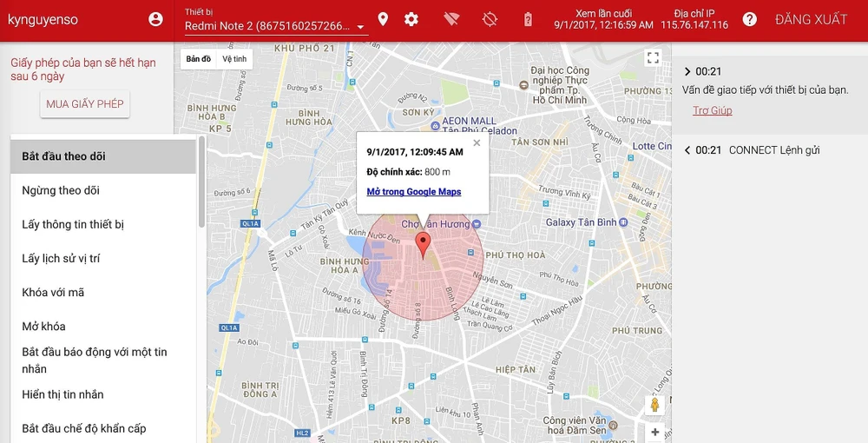This screenshot has height=443, width=868.
Task: Close the map info popup
Action: coord(477,142)
